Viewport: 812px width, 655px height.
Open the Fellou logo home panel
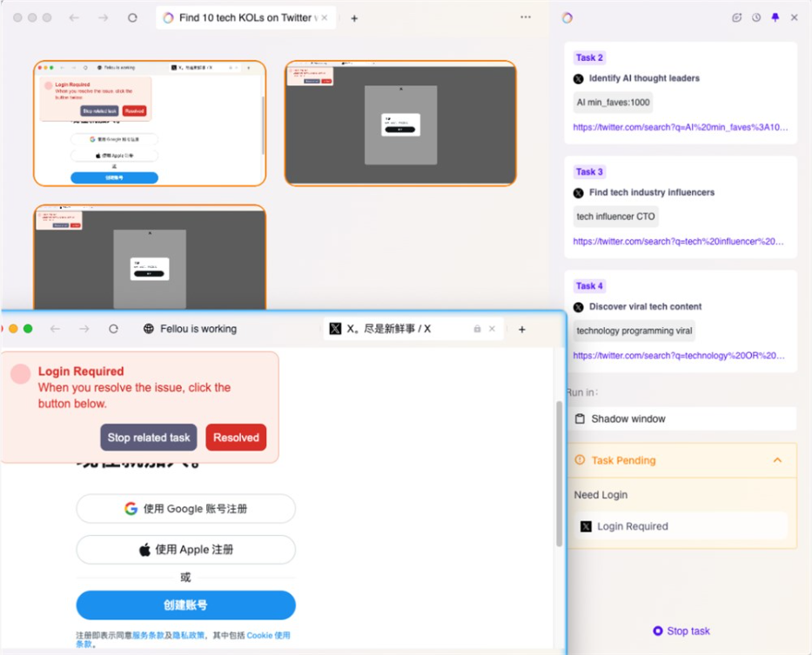pyautogui.click(x=567, y=17)
